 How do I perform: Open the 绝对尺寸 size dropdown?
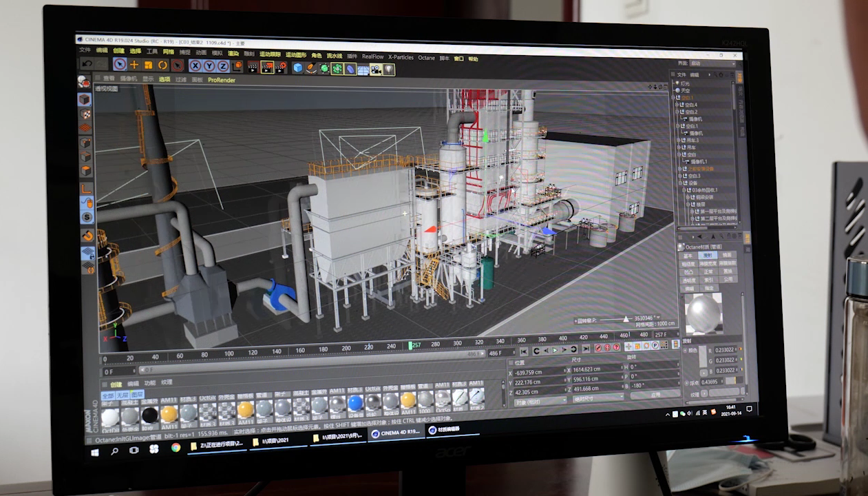pos(597,398)
